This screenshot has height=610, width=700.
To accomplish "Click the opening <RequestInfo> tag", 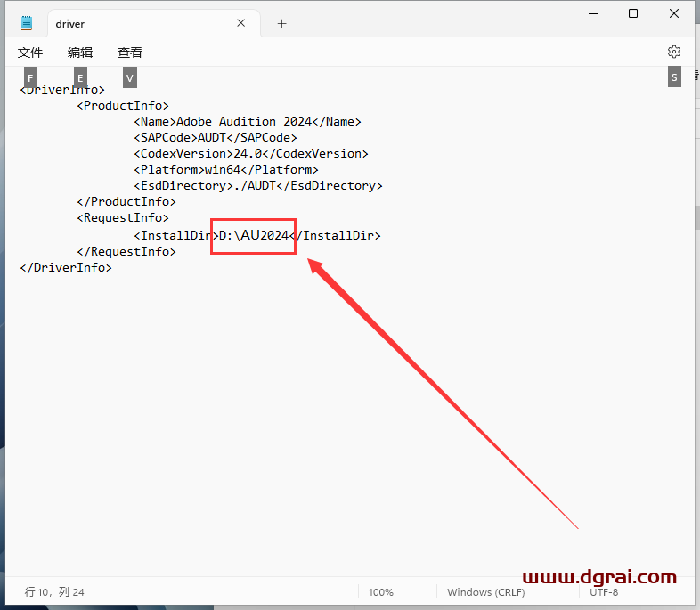I will click(x=123, y=218).
